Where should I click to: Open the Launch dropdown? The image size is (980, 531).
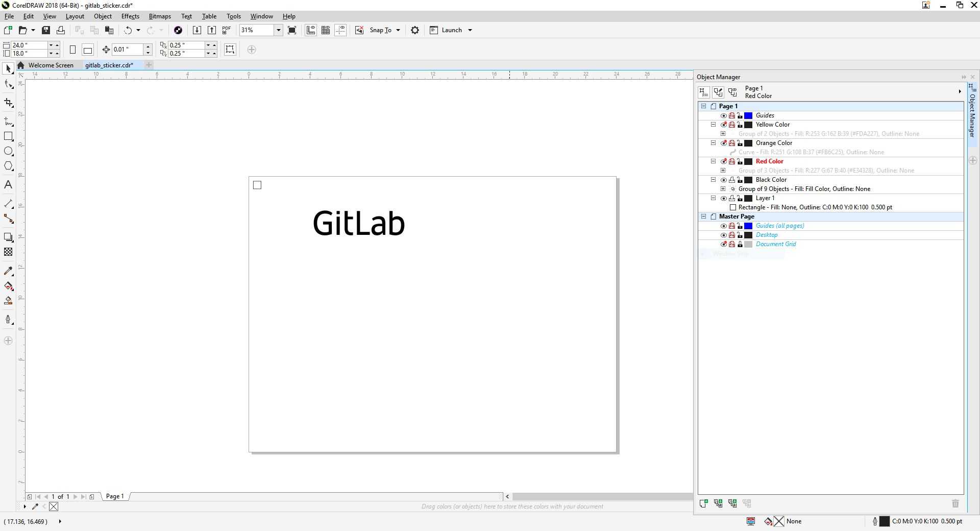coord(470,30)
